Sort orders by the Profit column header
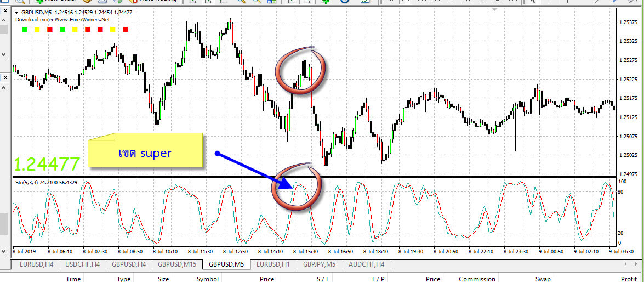The width and height of the screenshot is (644, 282). coord(628,279)
